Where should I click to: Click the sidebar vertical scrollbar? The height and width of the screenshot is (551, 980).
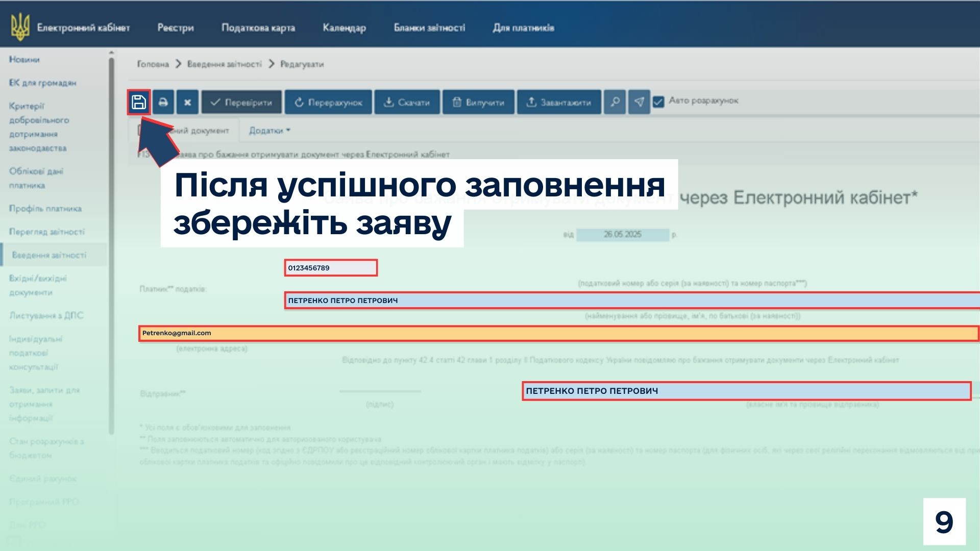coord(111,245)
